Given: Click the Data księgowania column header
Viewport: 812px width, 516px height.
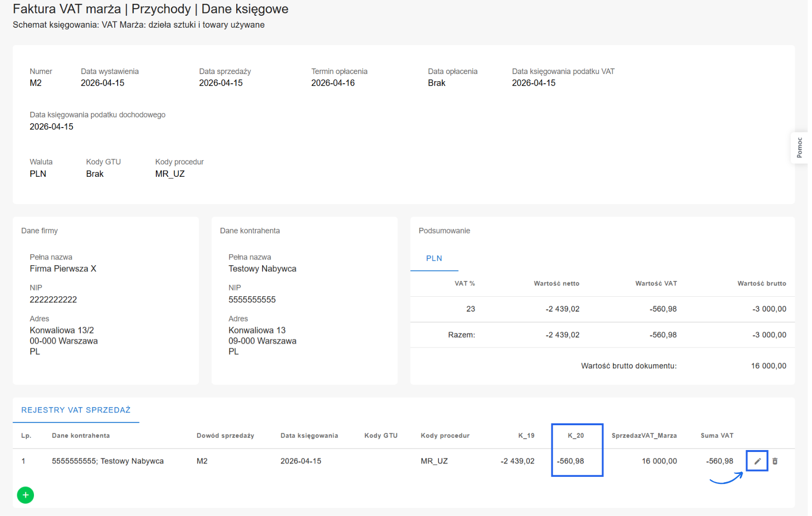Looking at the screenshot, I should pos(309,436).
